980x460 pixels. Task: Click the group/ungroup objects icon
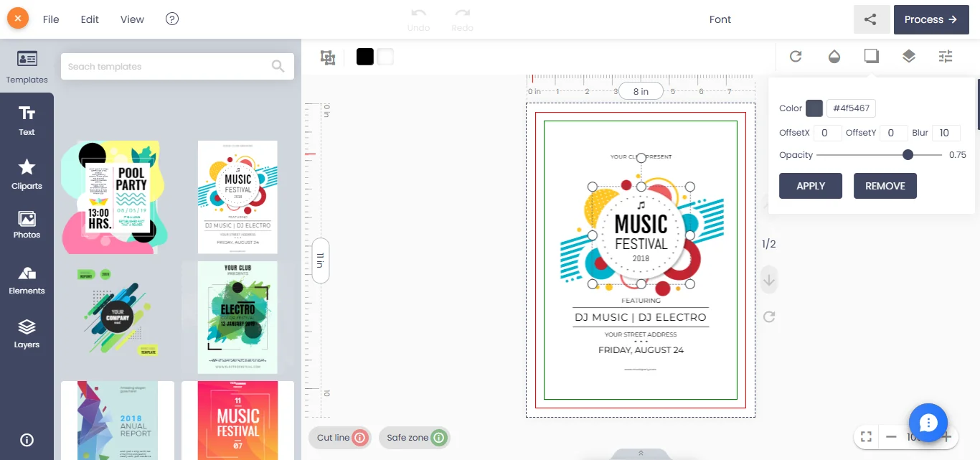[x=328, y=58]
